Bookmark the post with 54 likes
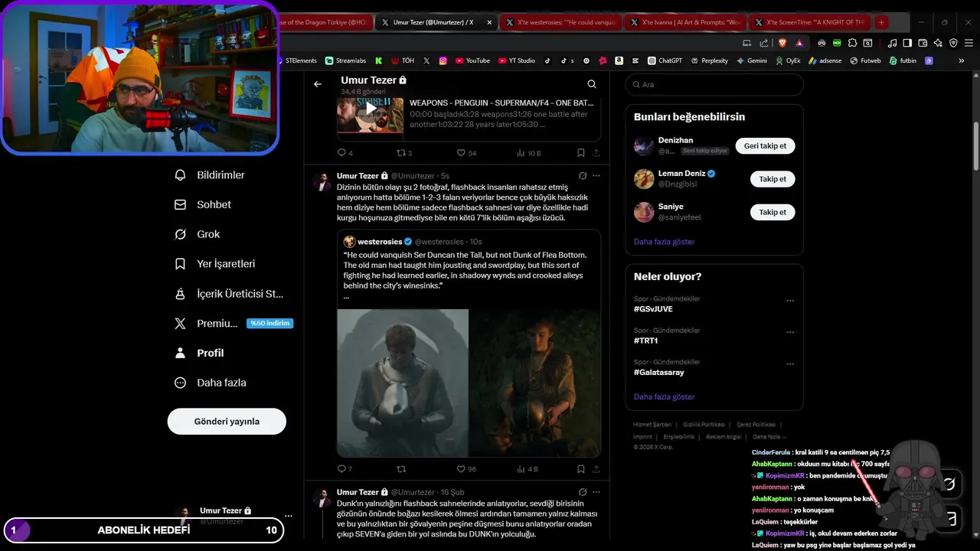The height and width of the screenshot is (551, 980). (581, 152)
